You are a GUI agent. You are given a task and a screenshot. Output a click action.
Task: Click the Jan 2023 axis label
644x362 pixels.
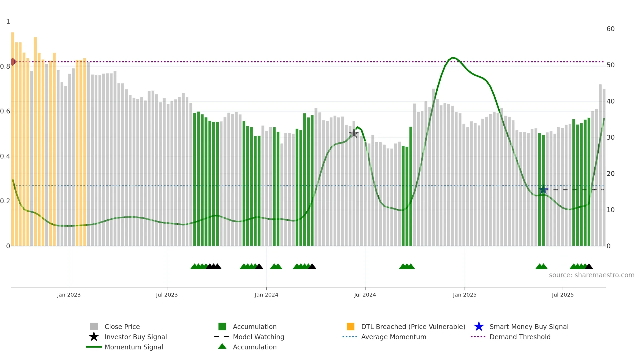coord(69,295)
